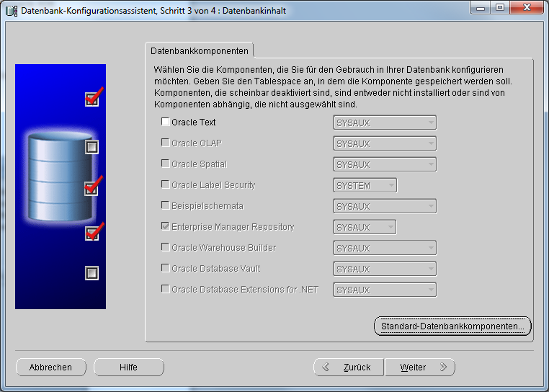Click the Oracle Text label
Image resolution: width=549 pixels, height=392 pixels.
[x=194, y=122]
